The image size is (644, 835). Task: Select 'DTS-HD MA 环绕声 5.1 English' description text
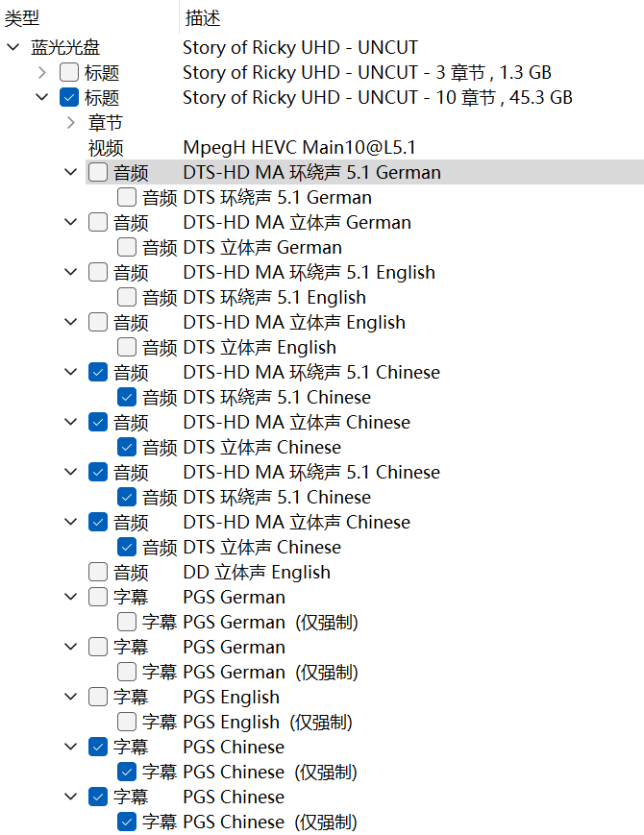tap(309, 272)
